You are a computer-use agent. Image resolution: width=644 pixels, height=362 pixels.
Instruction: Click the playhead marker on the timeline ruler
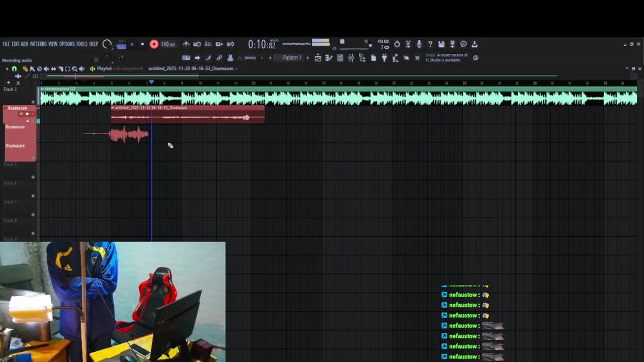[151, 82]
